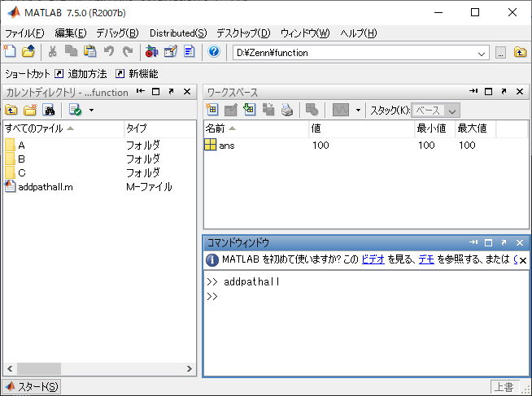Image resolution: width=532 pixels, height=396 pixels.
Task: Open the デバッグ(B) menu
Action: (x=117, y=33)
